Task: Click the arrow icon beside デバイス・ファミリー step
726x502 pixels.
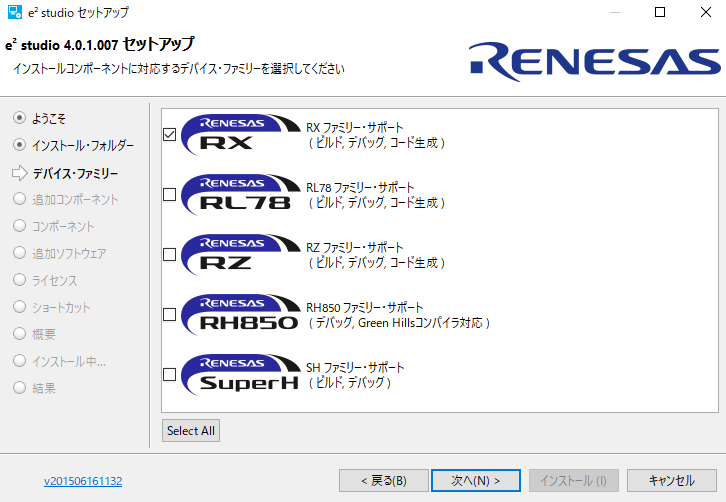Action: [19, 173]
